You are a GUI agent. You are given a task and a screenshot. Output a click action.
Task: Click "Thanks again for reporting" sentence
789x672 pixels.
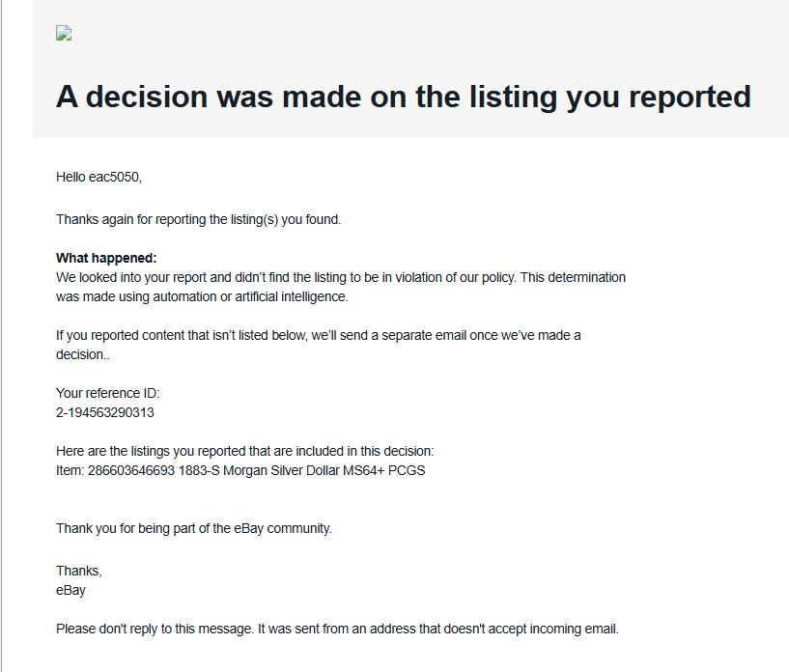pyautogui.click(x=198, y=219)
